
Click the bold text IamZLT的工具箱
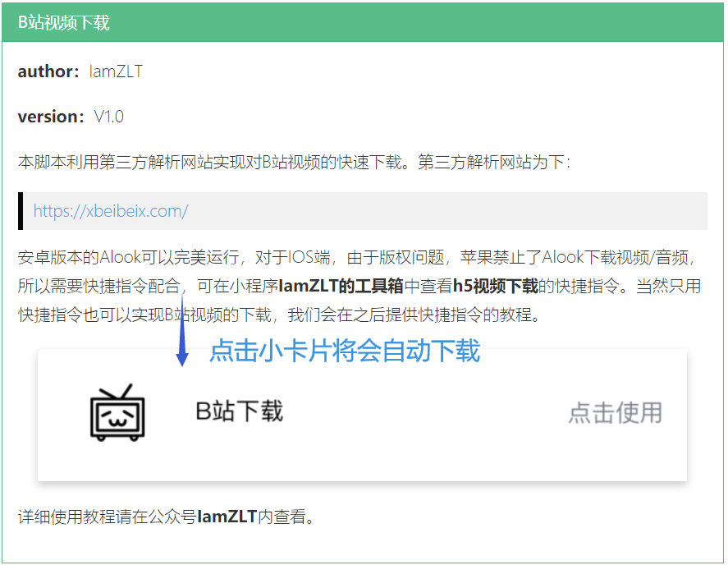tap(341, 286)
